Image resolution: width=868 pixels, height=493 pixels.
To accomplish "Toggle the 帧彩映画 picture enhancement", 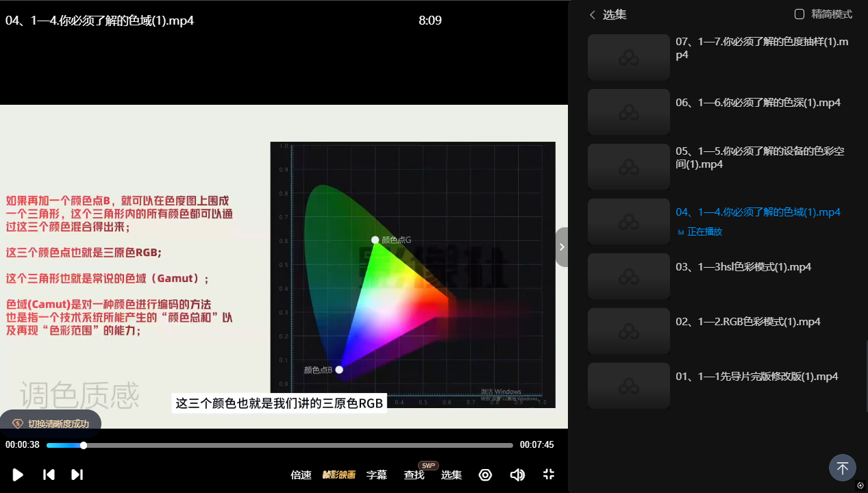I will [x=339, y=475].
